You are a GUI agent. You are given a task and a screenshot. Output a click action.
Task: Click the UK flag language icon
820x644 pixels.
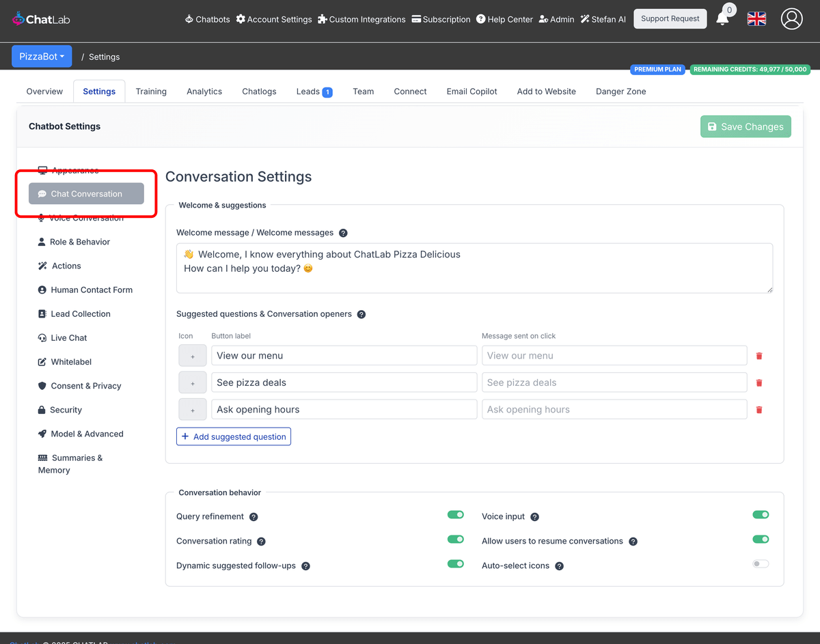pos(756,19)
